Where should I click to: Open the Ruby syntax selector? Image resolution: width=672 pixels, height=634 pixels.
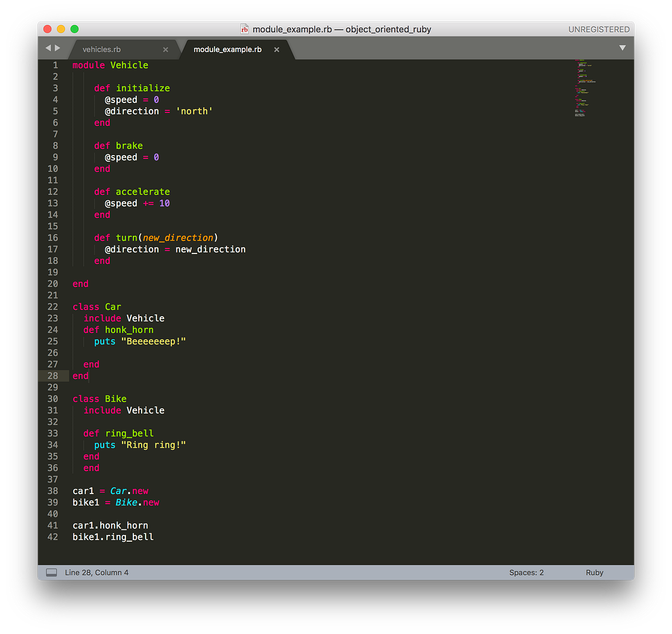pyautogui.click(x=594, y=572)
